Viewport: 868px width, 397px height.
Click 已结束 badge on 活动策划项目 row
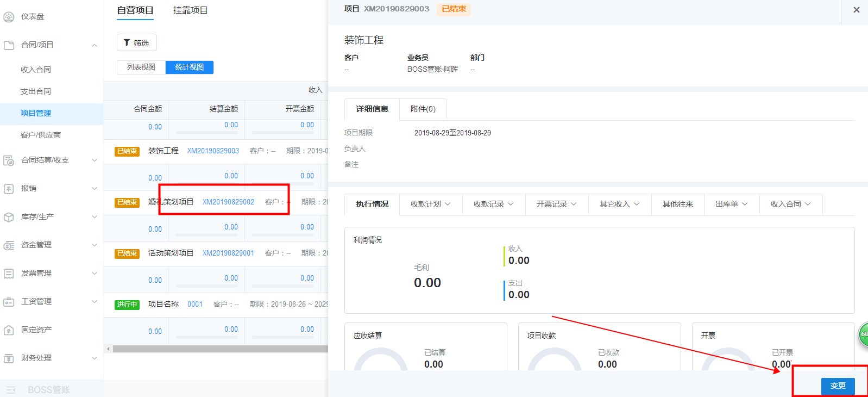[127, 253]
